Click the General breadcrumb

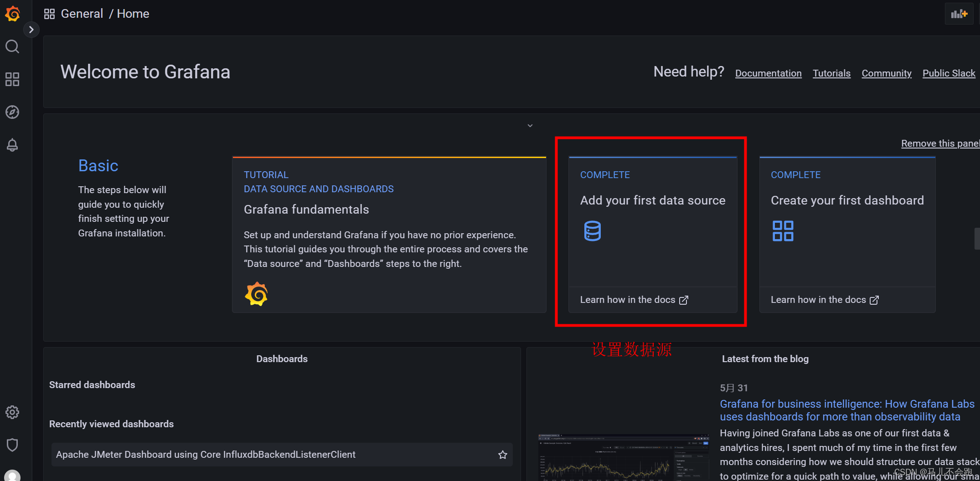82,14
